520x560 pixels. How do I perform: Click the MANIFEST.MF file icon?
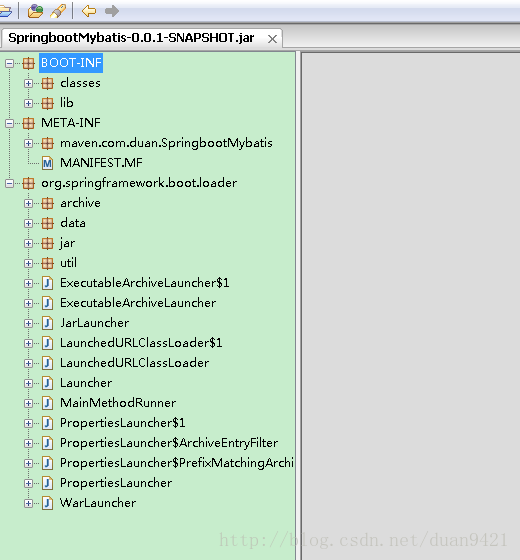(48, 163)
